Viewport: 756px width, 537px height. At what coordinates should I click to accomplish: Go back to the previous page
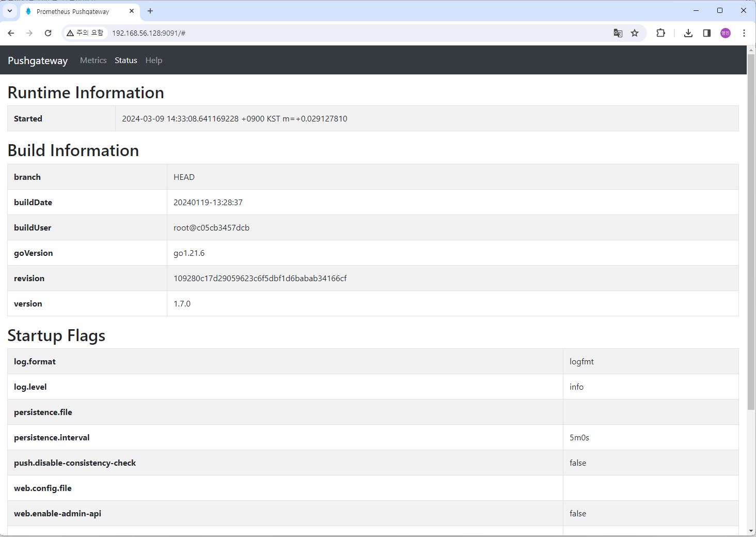tap(11, 33)
